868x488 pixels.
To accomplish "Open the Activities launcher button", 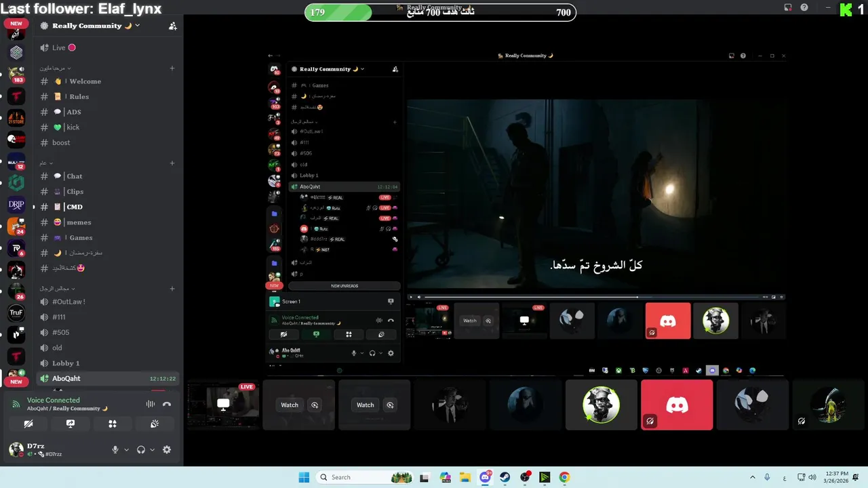I will point(113,424).
